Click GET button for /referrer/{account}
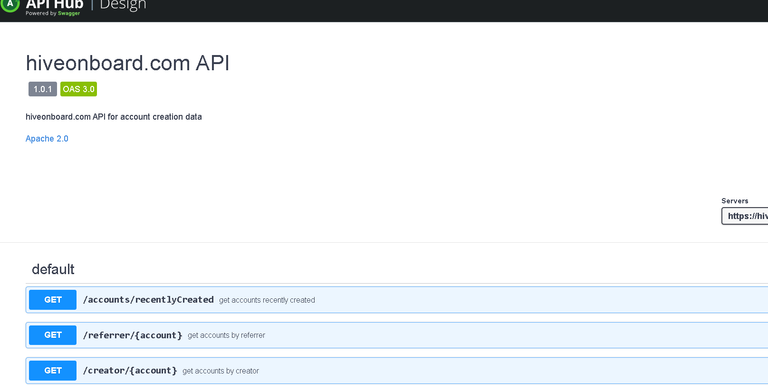Viewport: 768px width, 390px height. tap(52, 335)
